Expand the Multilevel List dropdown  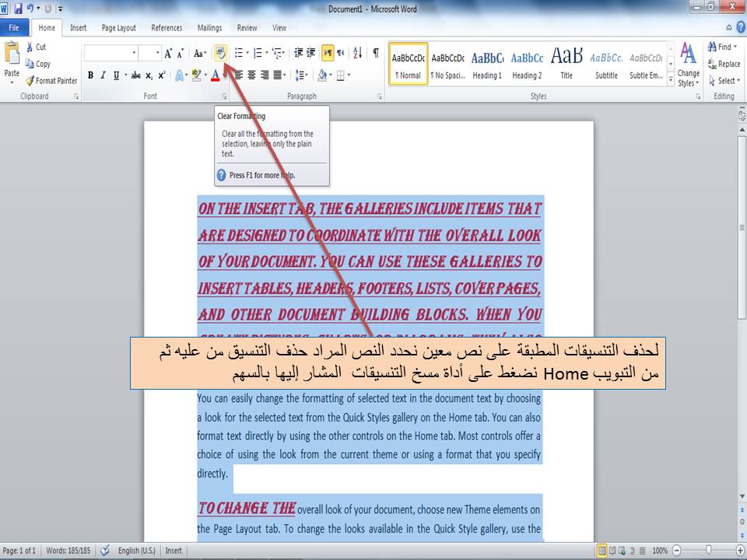point(285,53)
